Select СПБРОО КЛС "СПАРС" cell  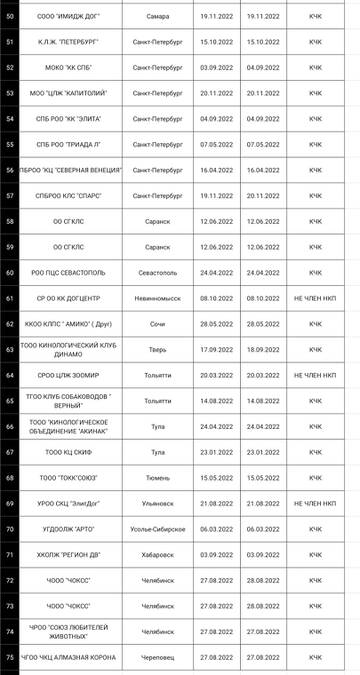[71, 196]
